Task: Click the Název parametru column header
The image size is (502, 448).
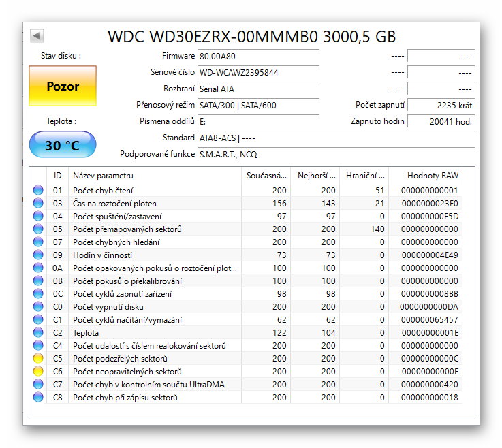Action: [x=155, y=176]
